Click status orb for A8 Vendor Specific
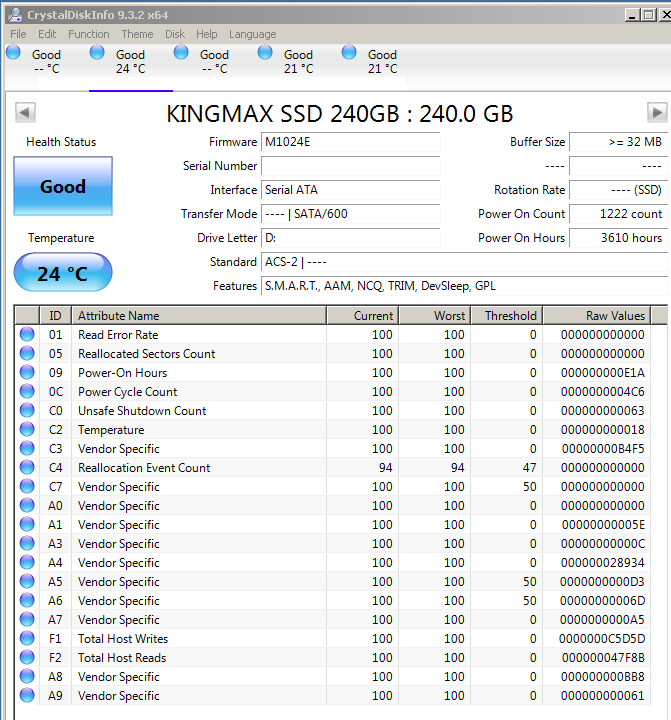Viewport: 671px width, 720px height. click(x=27, y=676)
